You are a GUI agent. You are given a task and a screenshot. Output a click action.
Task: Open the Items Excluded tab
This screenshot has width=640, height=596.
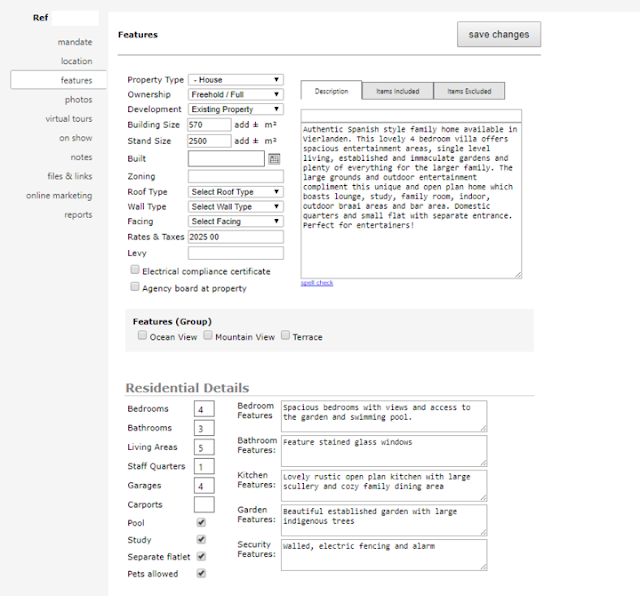469,91
